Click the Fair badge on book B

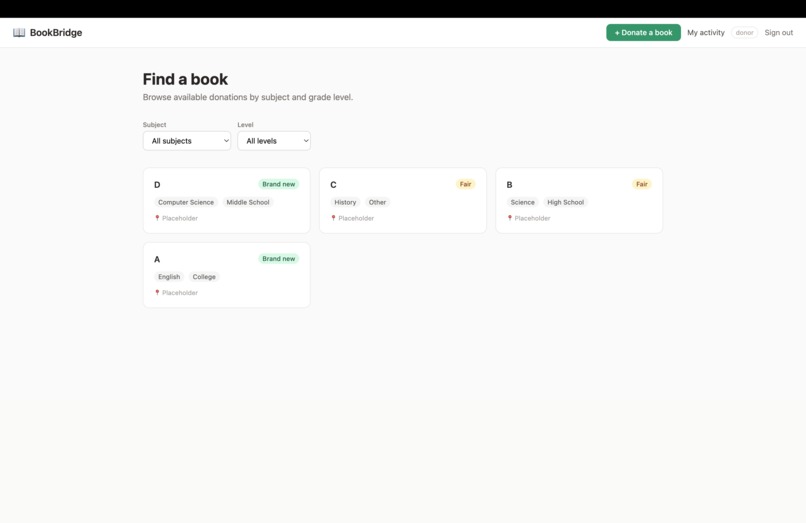[x=642, y=184]
